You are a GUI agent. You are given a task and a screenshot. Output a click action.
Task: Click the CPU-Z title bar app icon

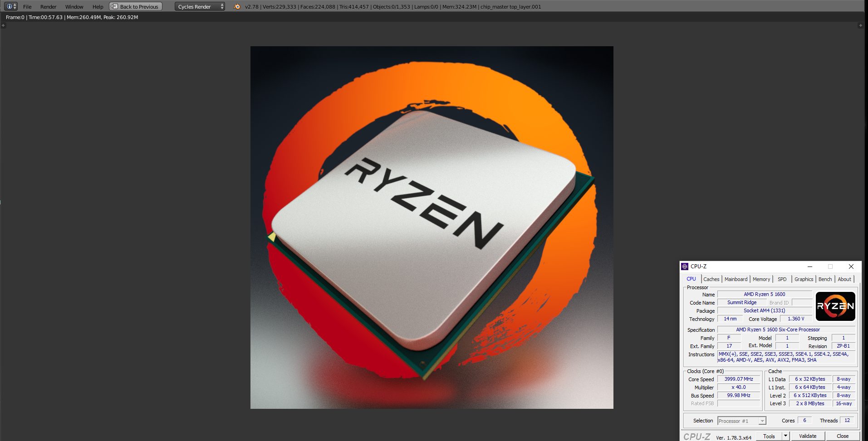point(685,267)
